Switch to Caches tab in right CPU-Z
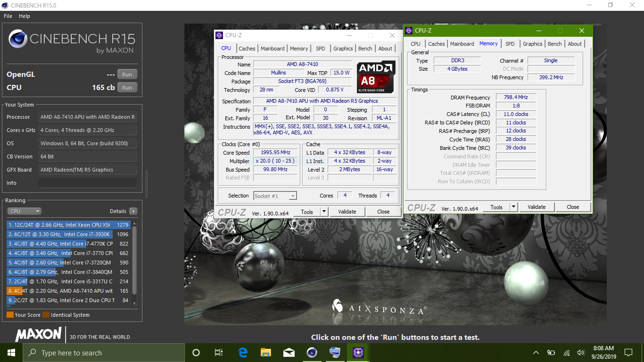644x362 pixels. point(436,44)
